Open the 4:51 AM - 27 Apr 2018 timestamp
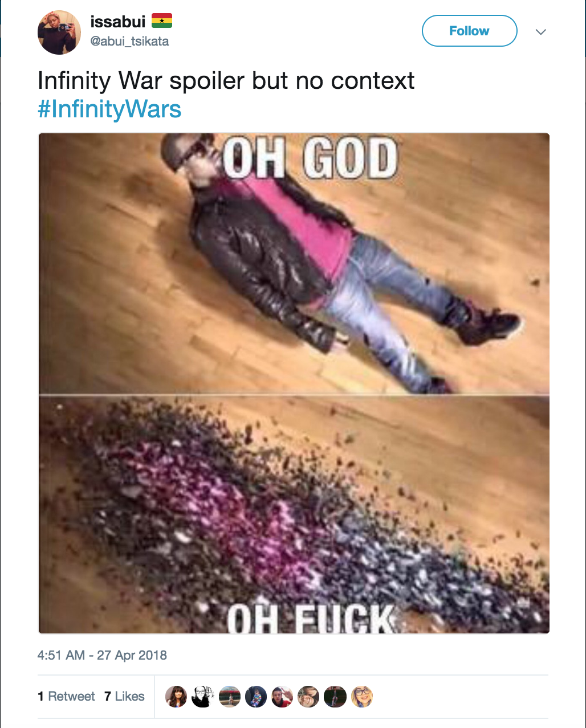 point(102,655)
